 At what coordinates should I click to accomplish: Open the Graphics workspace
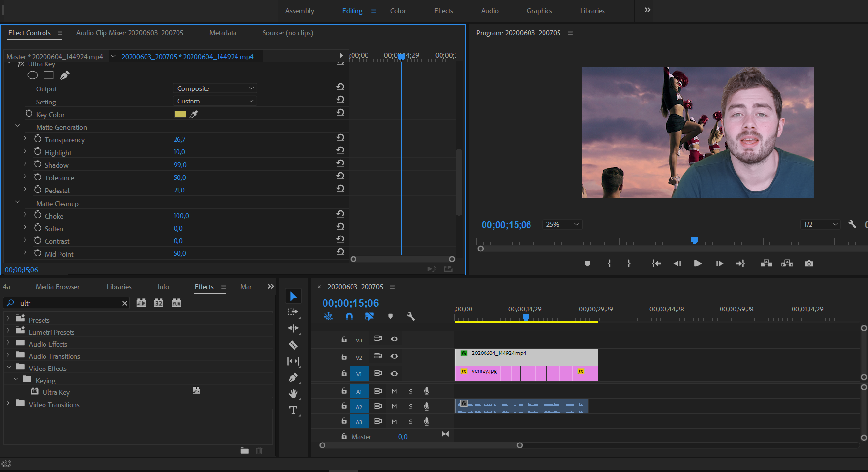539,11
